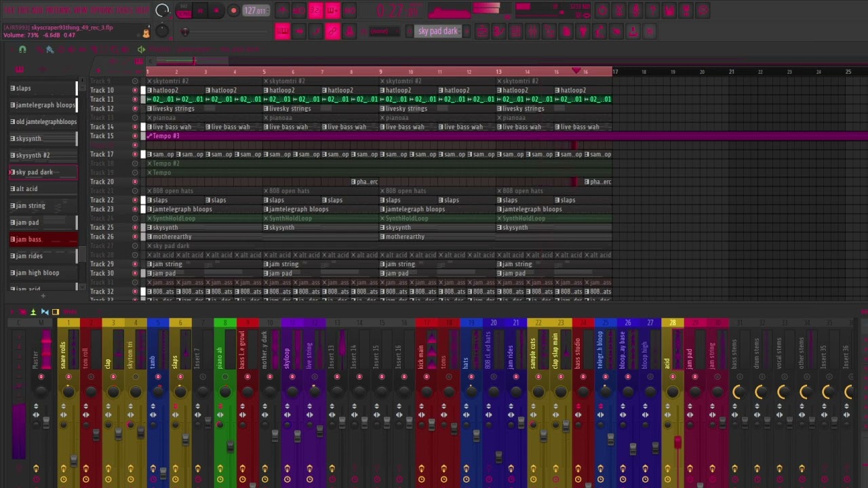The width and height of the screenshot is (868, 488).
Task: Click the question mark help icon
Action: 652,10
